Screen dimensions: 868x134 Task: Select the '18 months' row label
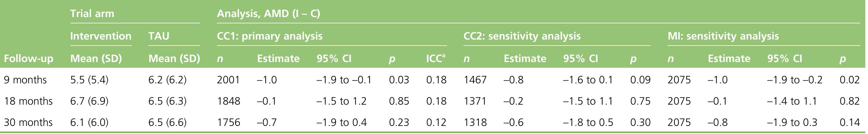[x=28, y=101]
